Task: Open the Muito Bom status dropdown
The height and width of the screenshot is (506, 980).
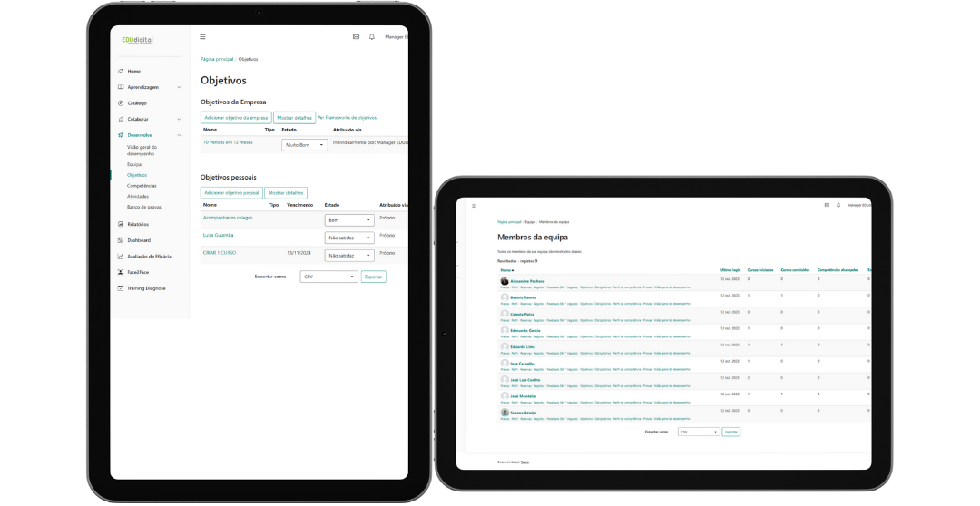Action: coord(305,145)
